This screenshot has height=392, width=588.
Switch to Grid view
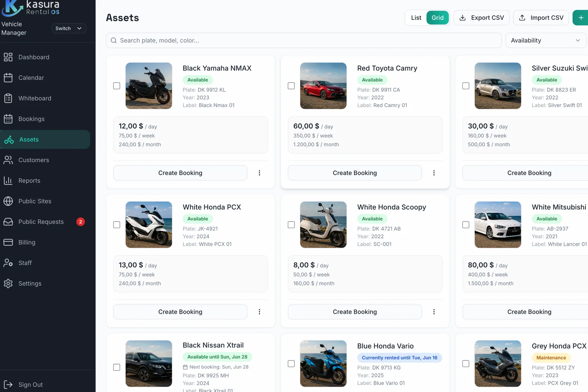click(437, 18)
